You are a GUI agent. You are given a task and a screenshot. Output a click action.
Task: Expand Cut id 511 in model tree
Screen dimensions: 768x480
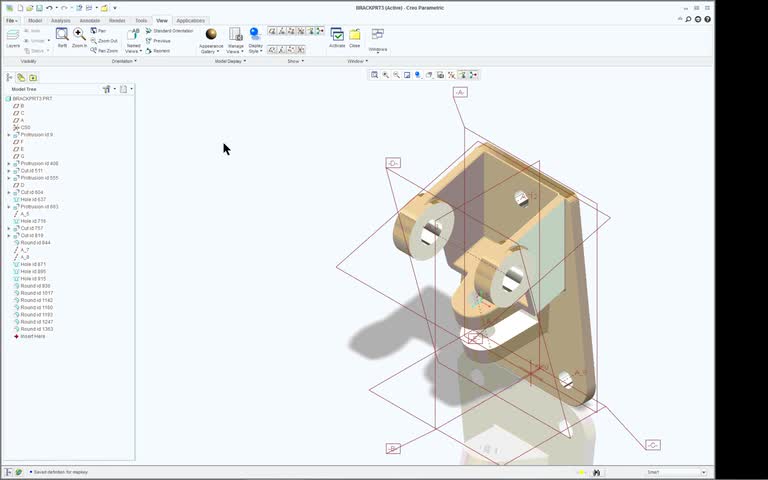tap(9, 171)
